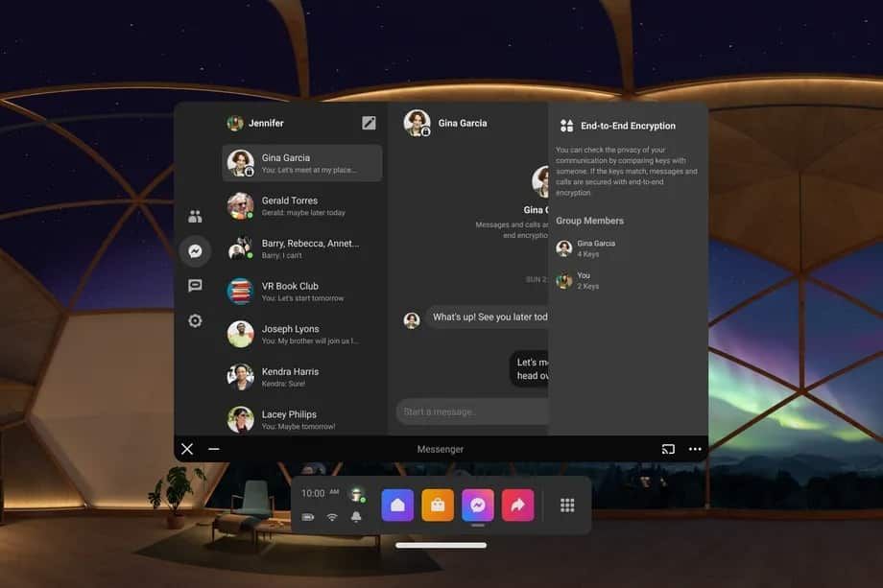
Task: Compose a new message with the pencil icon
Action: tap(369, 122)
